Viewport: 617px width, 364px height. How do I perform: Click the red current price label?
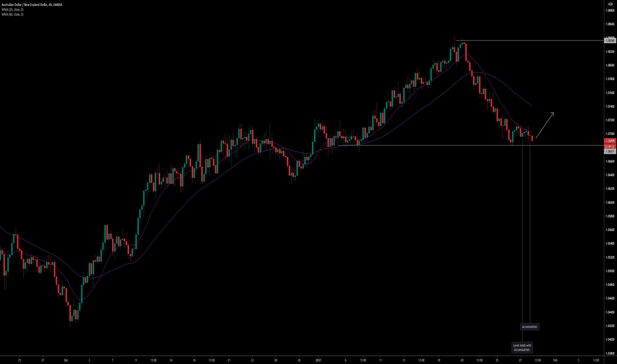coord(610,141)
